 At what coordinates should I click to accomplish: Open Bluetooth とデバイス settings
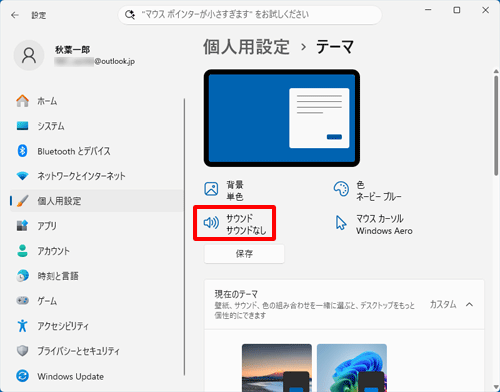click(97, 151)
